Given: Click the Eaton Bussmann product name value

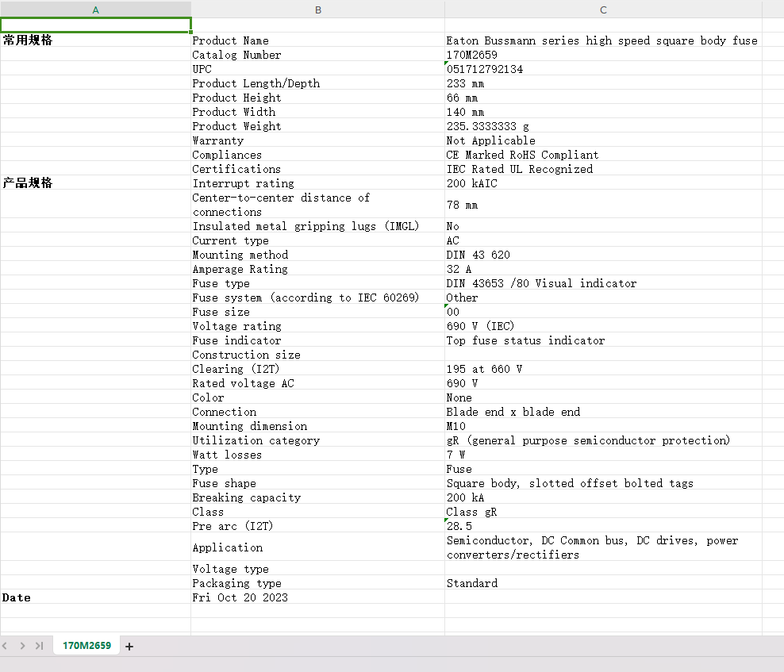Looking at the screenshot, I should click(x=603, y=40).
